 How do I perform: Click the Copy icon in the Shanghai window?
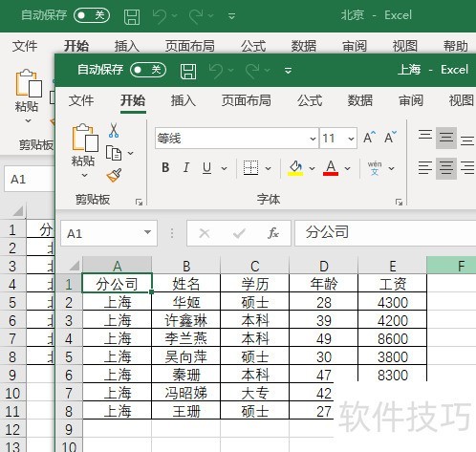pos(114,153)
